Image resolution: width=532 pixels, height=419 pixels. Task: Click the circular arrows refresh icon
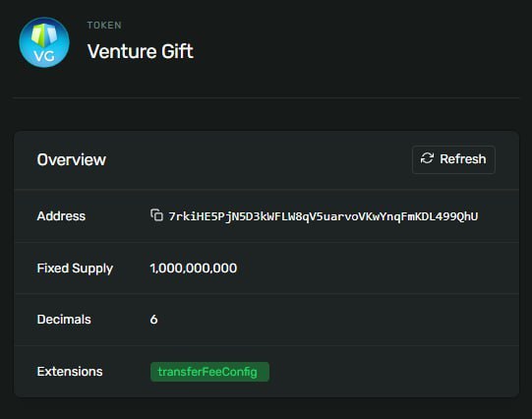tap(427, 158)
